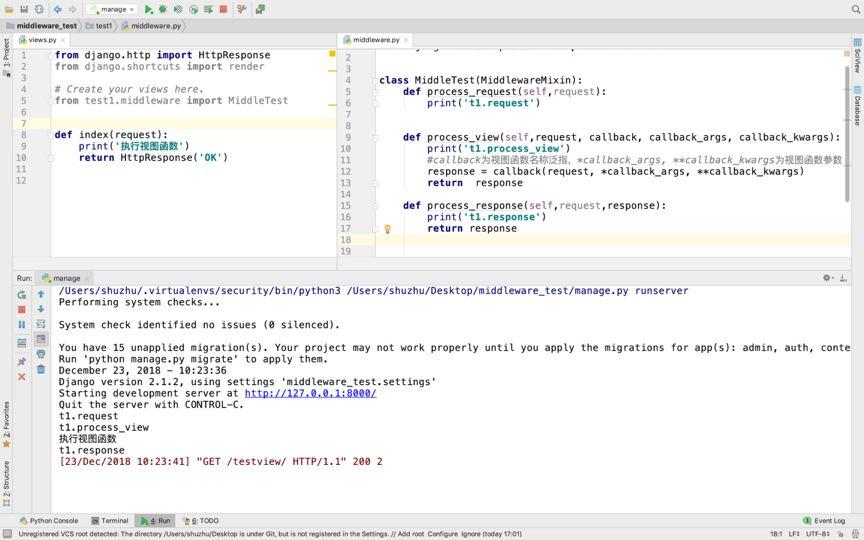Click the Save All disk icon
The image size is (864, 540).
pos(24,9)
